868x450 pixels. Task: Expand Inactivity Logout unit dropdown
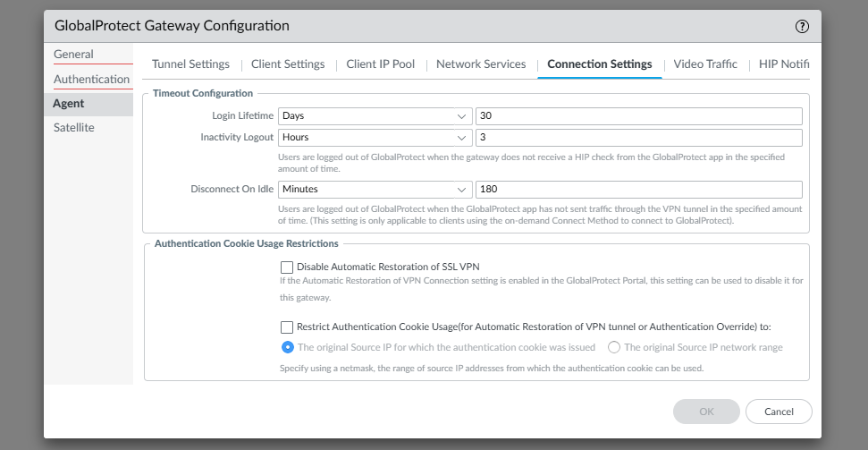coord(375,138)
